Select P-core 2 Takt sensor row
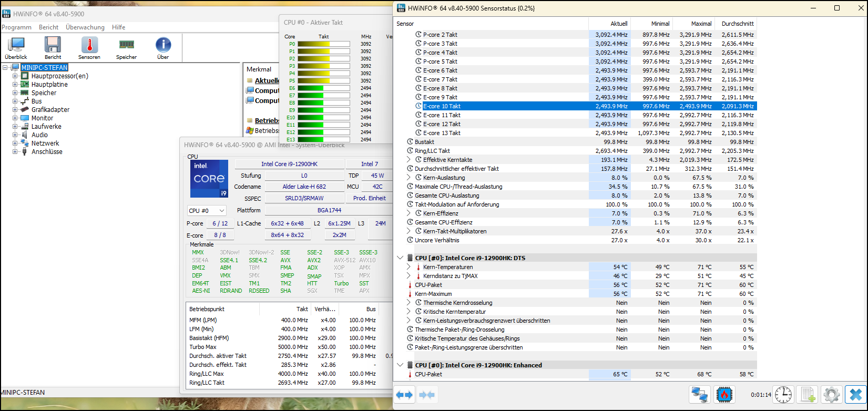Viewport: 868px width, 411px height. (x=576, y=35)
